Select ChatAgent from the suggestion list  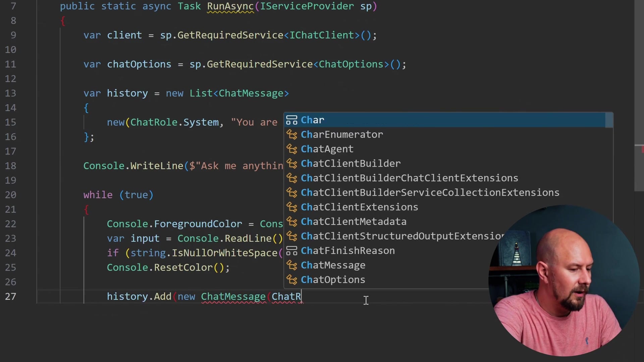pyautogui.click(x=327, y=149)
